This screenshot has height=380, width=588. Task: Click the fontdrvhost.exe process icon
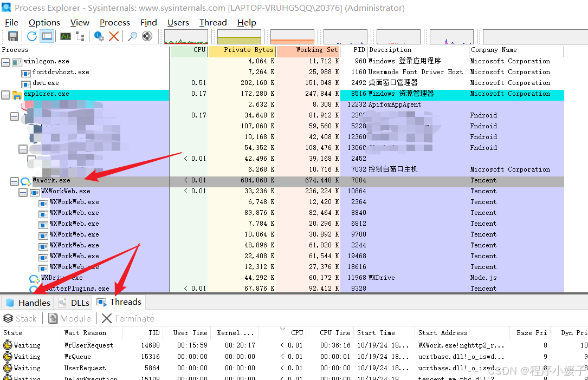coord(26,73)
